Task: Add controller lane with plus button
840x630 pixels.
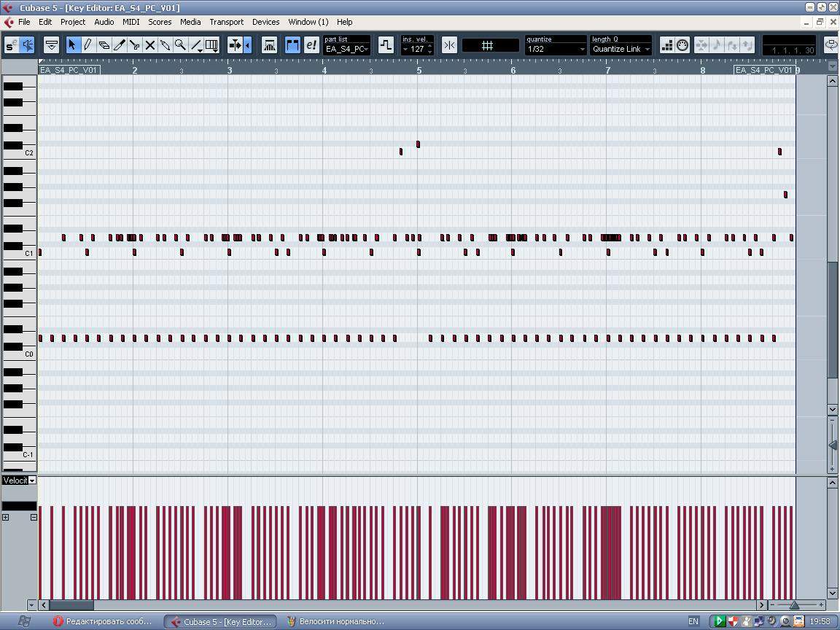Action: pos(6,517)
